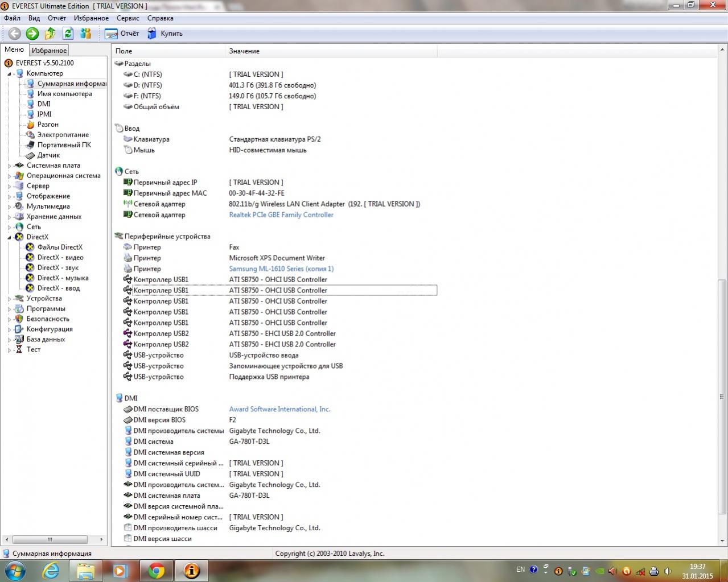Click the scroll down arrow of main list
Screen dimensions: 728x582
pyautogui.click(x=723, y=541)
